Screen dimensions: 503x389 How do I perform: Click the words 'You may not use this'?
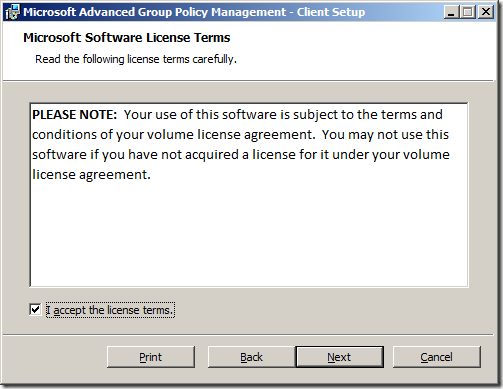pos(385,135)
